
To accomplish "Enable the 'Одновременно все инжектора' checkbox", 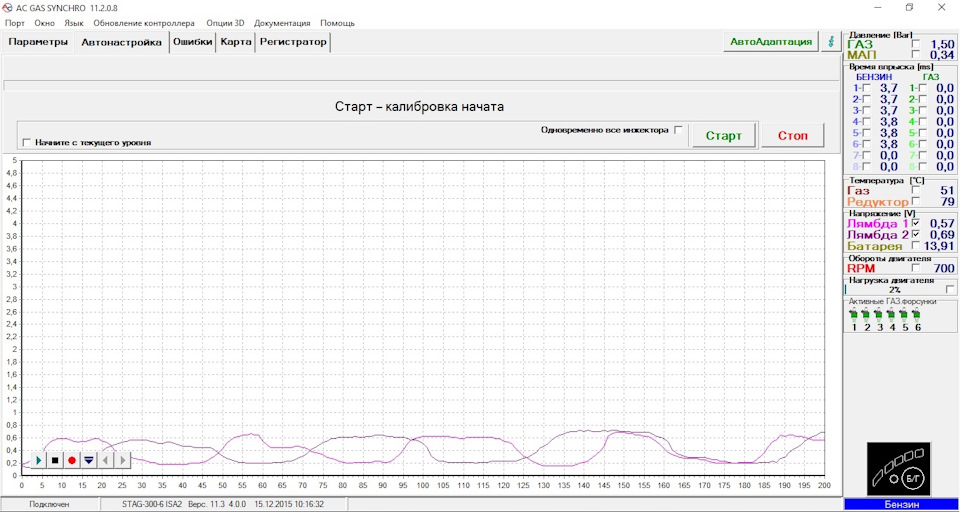I will [x=678, y=130].
